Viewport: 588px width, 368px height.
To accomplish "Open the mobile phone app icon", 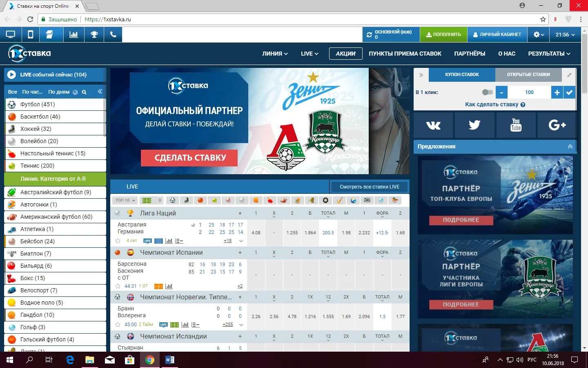I will (x=31, y=35).
